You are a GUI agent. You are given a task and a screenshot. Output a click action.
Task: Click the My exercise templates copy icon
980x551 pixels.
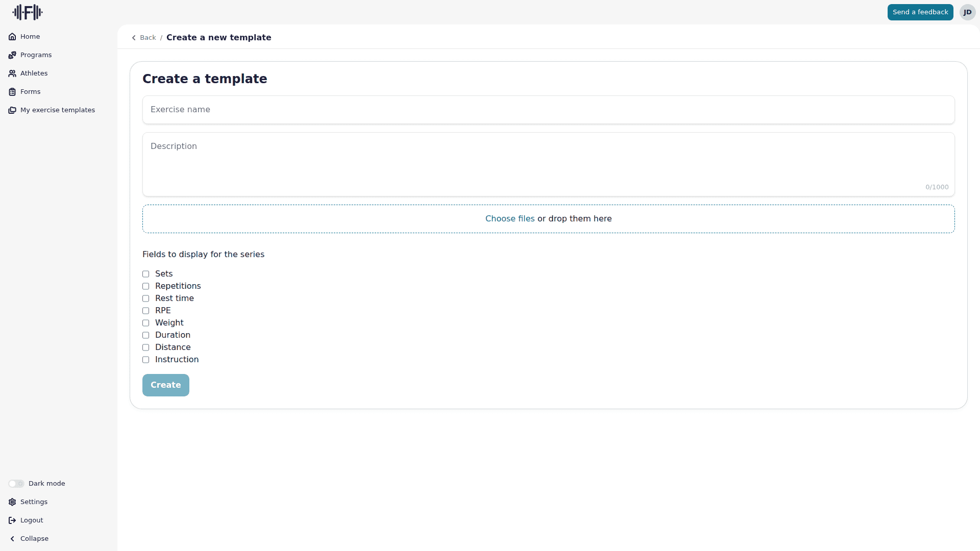pos(12,110)
